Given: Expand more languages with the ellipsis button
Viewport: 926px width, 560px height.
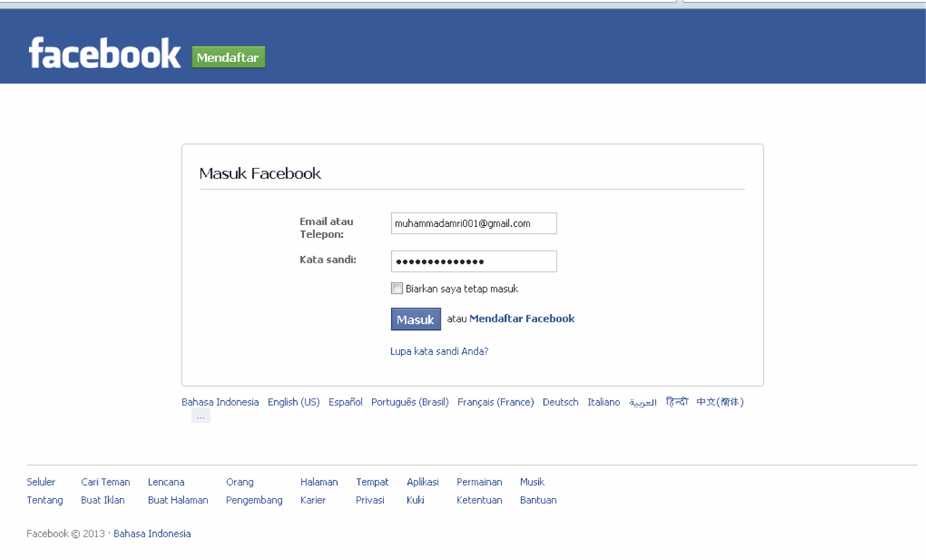Looking at the screenshot, I should (201, 417).
